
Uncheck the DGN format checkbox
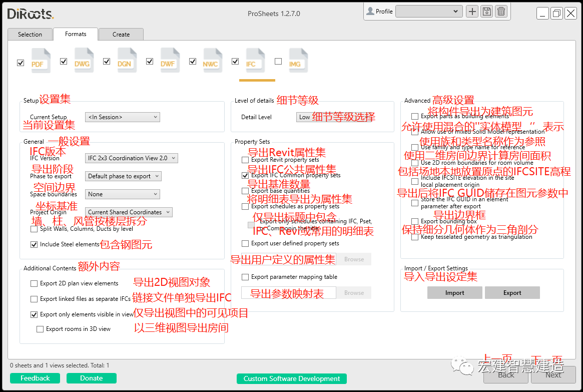[107, 62]
